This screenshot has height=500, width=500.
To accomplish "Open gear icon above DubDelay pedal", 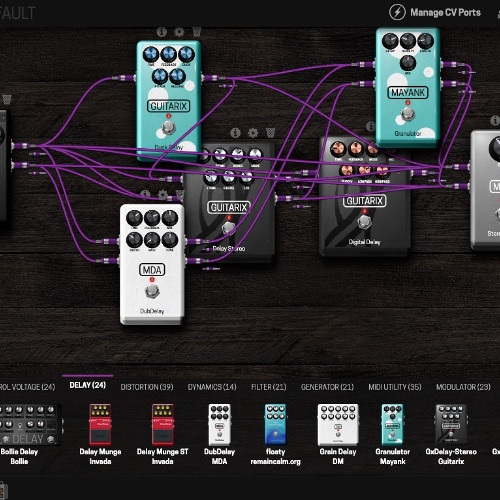I will tap(163, 194).
